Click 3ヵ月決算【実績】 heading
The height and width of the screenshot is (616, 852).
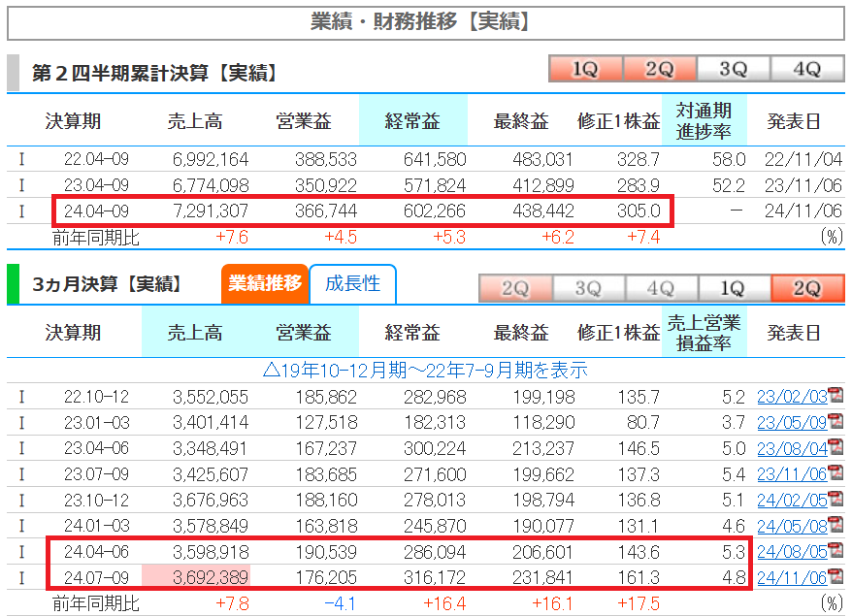coord(107,284)
